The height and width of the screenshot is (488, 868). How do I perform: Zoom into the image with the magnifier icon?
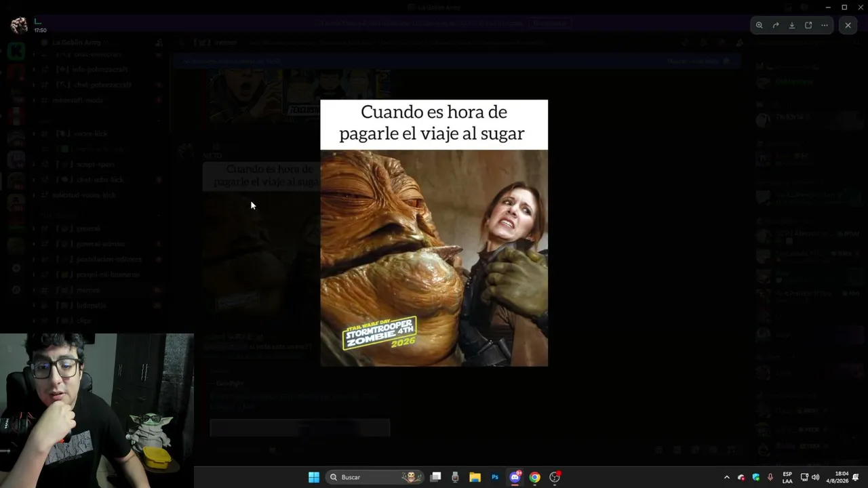(x=759, y=25)
